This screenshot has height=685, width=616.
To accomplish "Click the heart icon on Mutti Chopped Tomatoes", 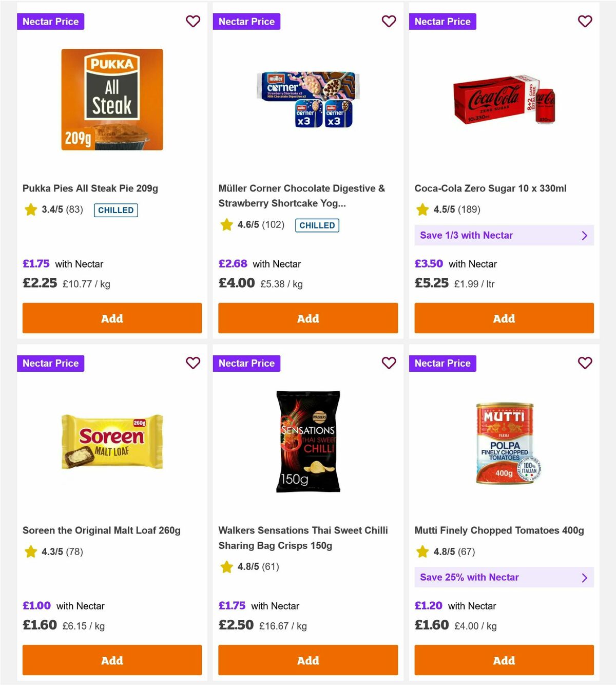I will [x=585, y=363].
